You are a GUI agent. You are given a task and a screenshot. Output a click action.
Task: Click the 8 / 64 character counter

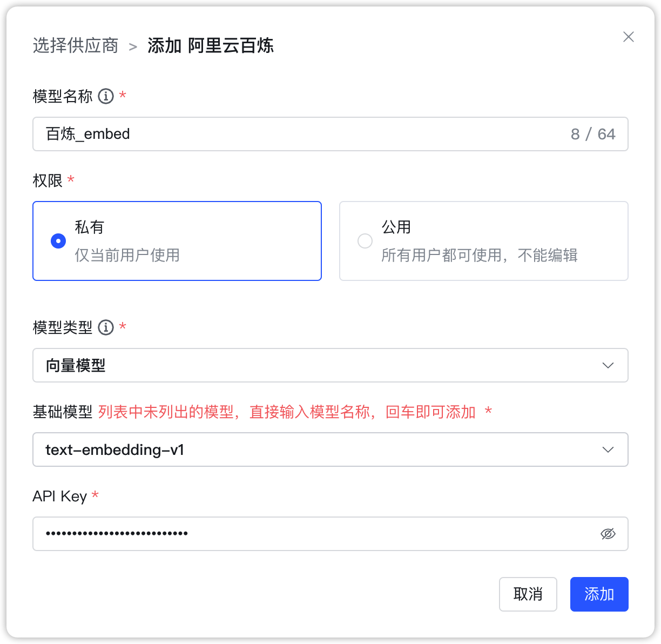pos(594,134)
